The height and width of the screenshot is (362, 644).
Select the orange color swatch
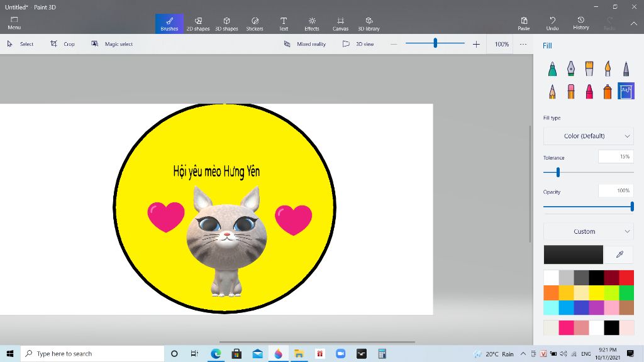pyautogui.click(x=551, y=293)
